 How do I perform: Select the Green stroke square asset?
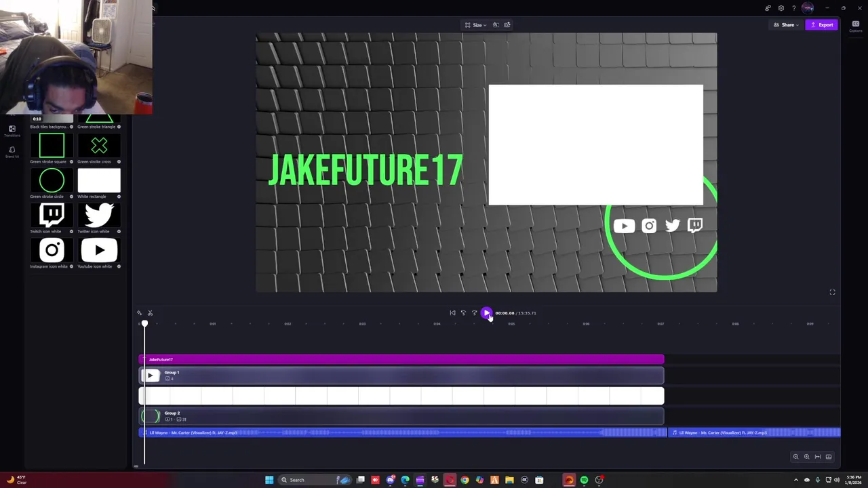pyautogui.click(x=52, y=146)
